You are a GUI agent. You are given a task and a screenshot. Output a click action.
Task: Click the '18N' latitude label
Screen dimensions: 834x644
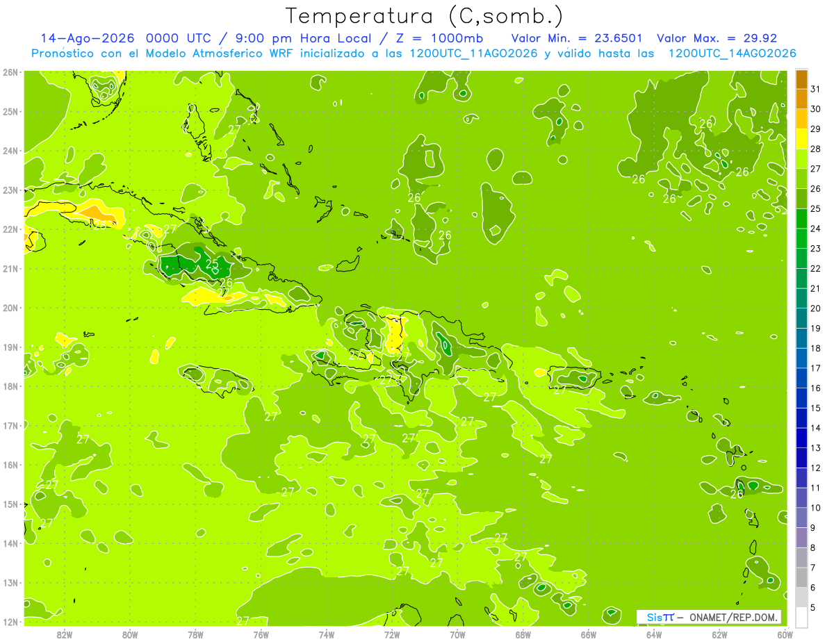tap(10, 386)
